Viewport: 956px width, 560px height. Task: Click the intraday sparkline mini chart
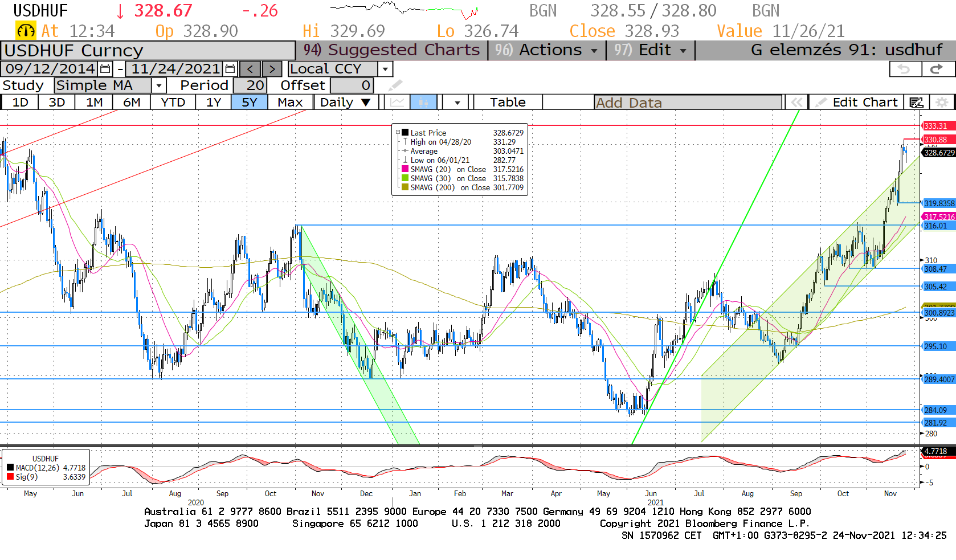(404, 9)
